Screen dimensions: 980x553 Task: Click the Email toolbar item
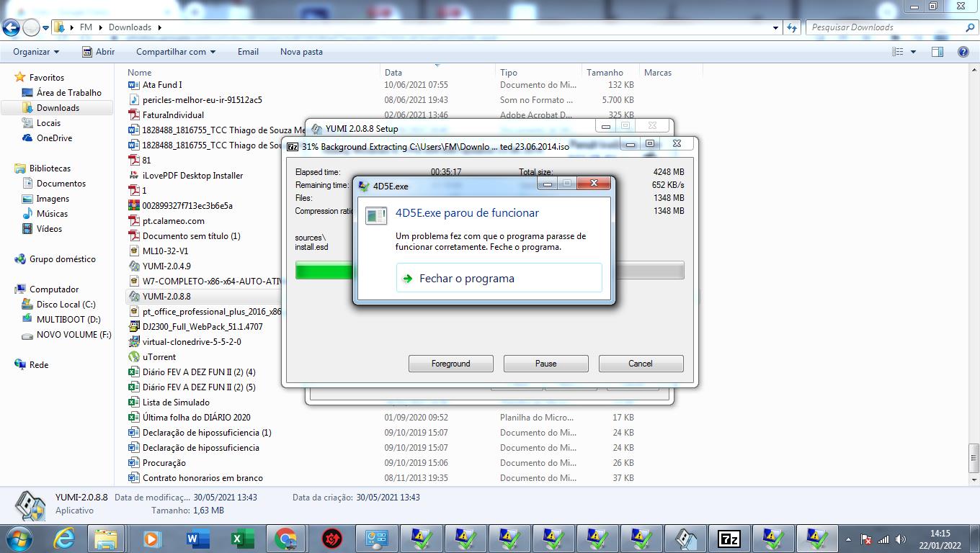tap(248, 52)
